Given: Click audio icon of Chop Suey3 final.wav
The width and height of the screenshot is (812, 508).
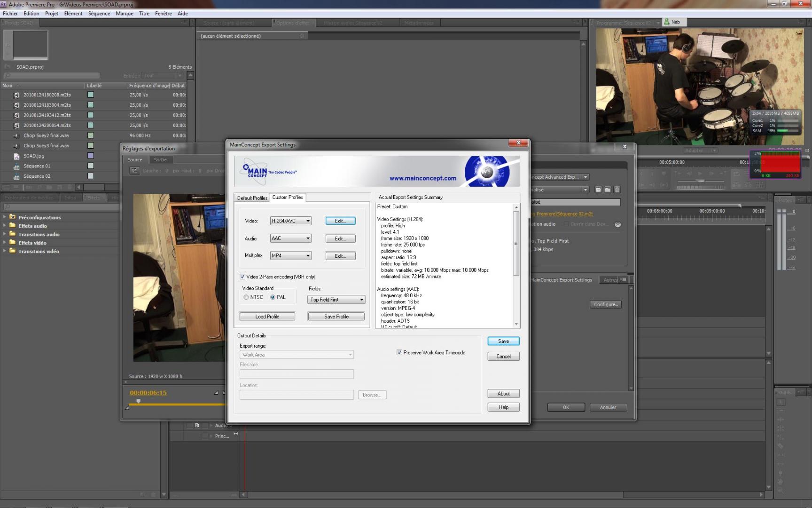Looking at the screenshot, I should 17,146.
